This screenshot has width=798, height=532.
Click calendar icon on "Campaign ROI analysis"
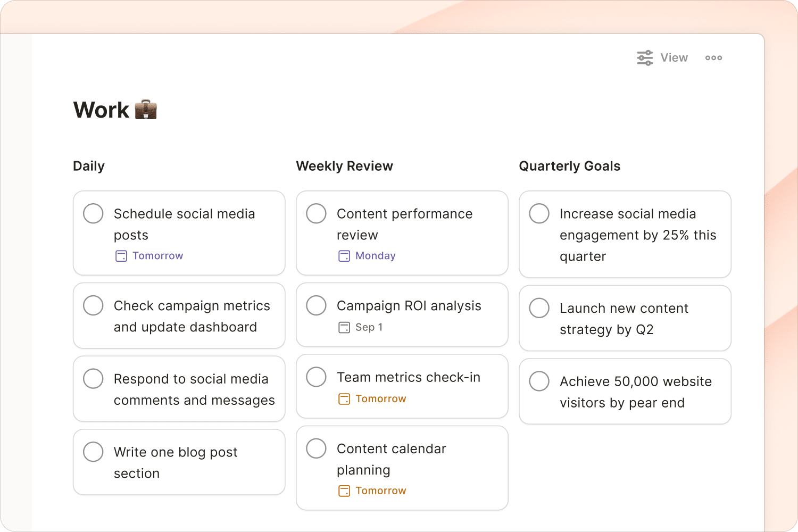pyautogui.click(x=343, y=327)
